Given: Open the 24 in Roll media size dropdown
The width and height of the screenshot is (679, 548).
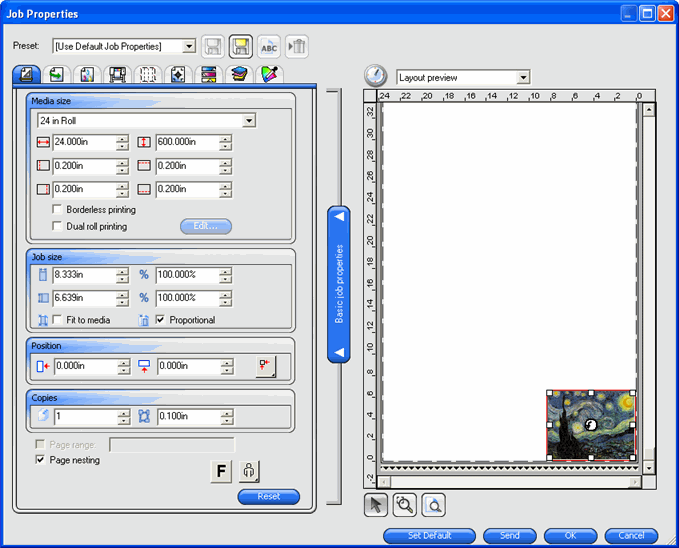Looking at the screenshot, I should 249,121.
